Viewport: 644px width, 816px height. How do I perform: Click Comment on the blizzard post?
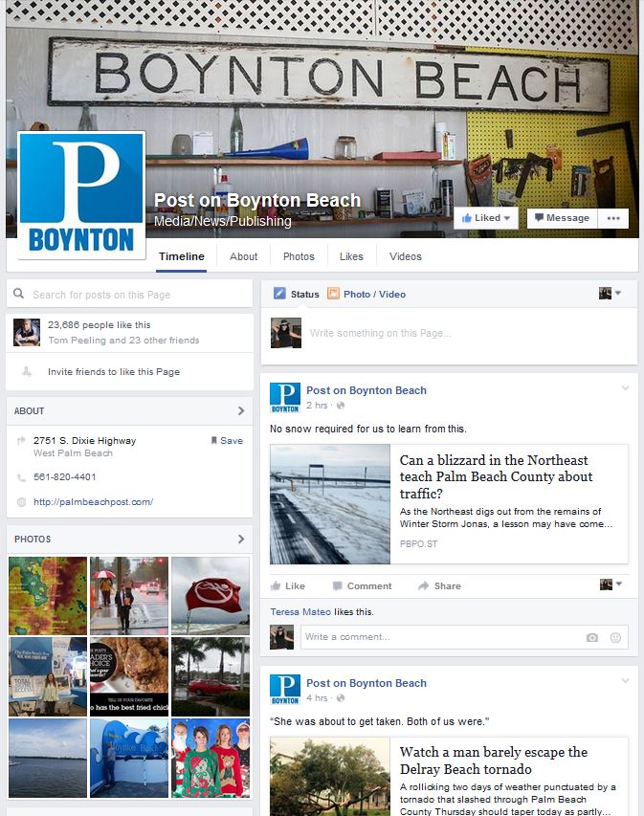[x=362, y=586]
